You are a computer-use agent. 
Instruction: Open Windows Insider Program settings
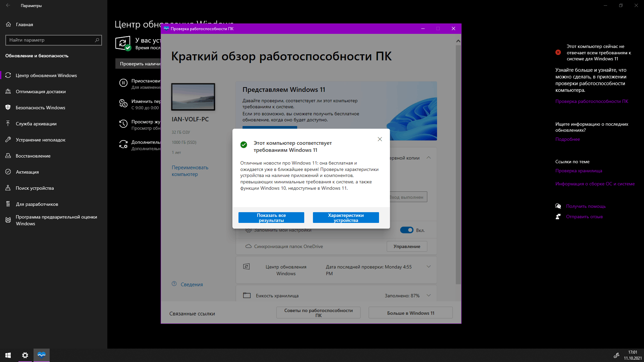[54, 220]
